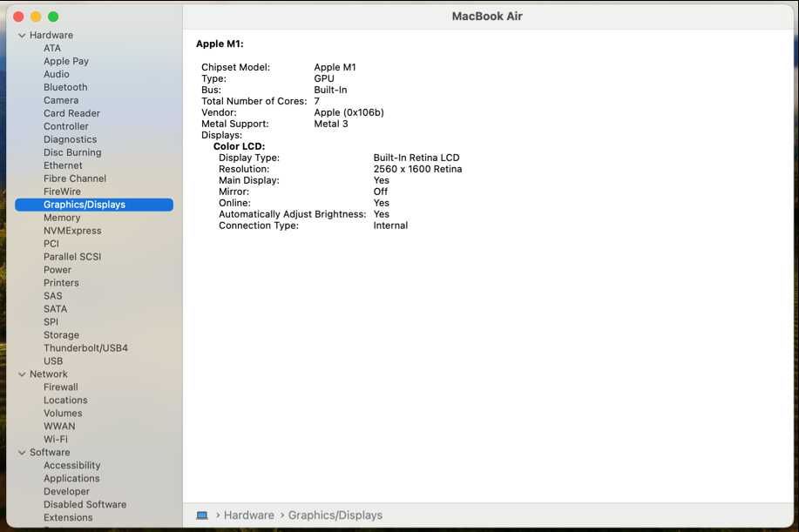This screenshot has width=799, height=532.
Task: Select ATA in the sidebar
Action: (x=52, y=48)
